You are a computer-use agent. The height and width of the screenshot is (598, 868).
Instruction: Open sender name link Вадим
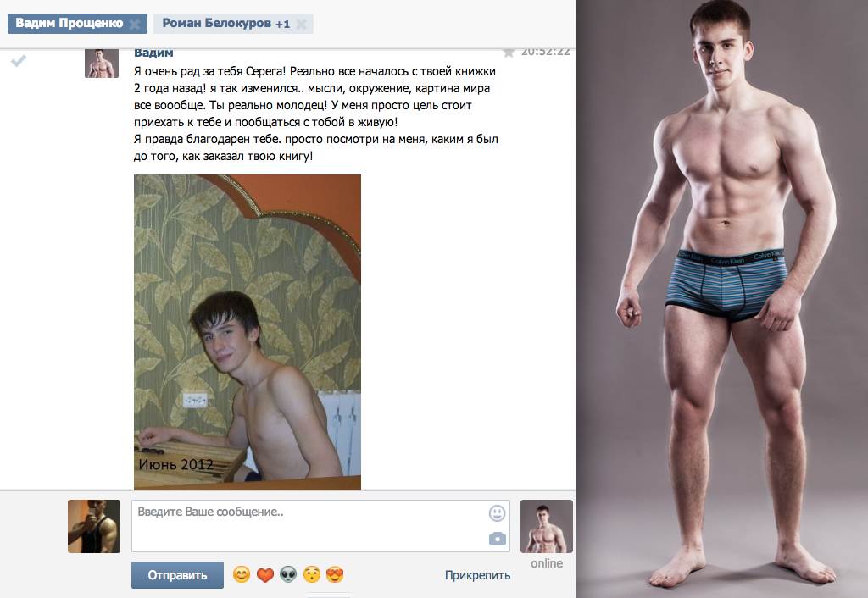click(153, 53)
